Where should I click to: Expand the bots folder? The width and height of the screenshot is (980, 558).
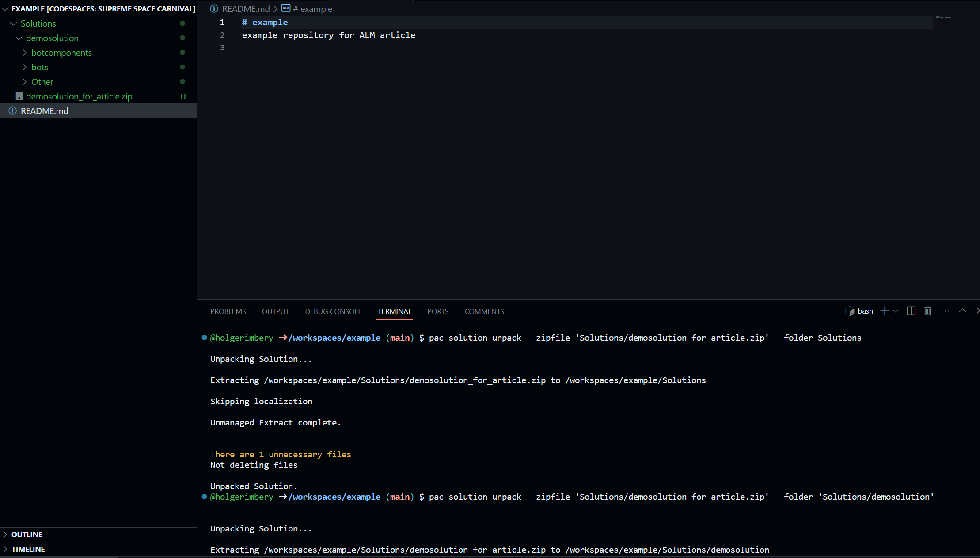(x=24, y=67)
